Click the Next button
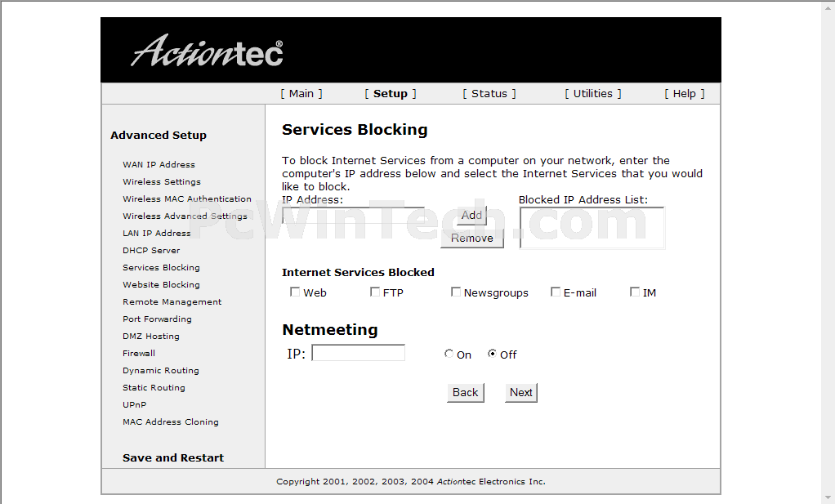The height and width of the screenshot is (504, 835). tap(520, 392)
